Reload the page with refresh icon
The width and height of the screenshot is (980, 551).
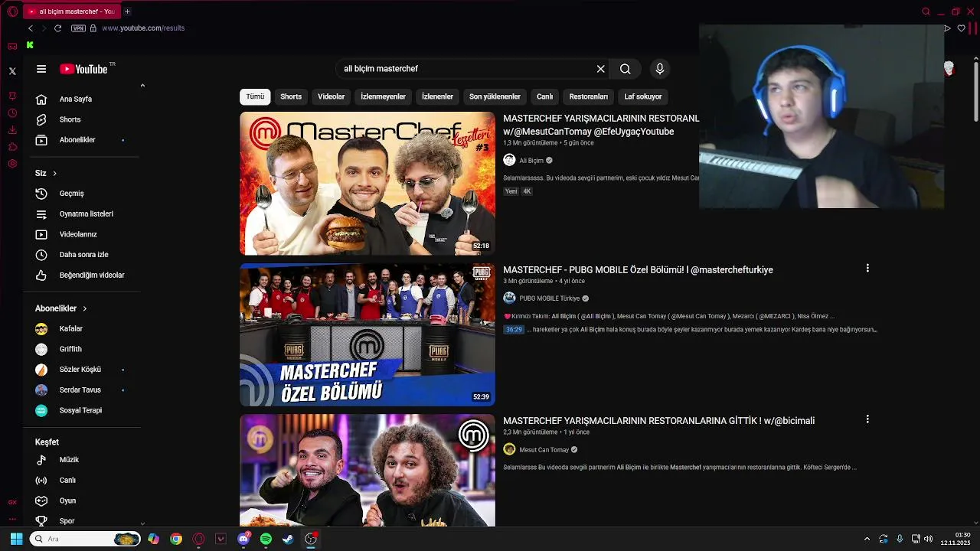[x=57, y=28]
